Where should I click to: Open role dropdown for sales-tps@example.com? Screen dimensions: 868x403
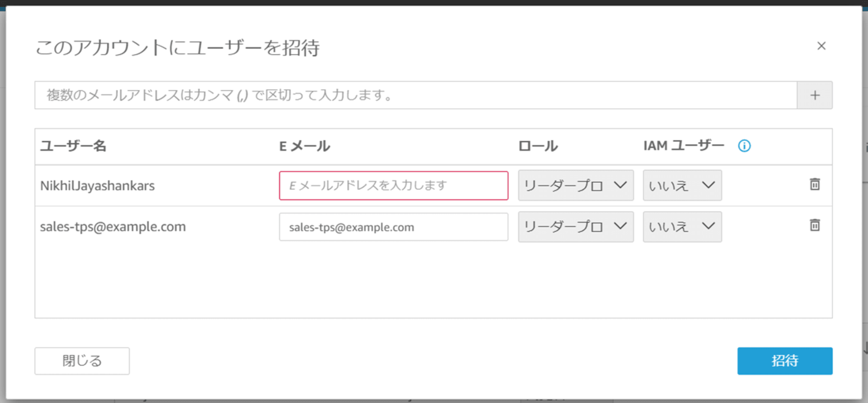575,227
